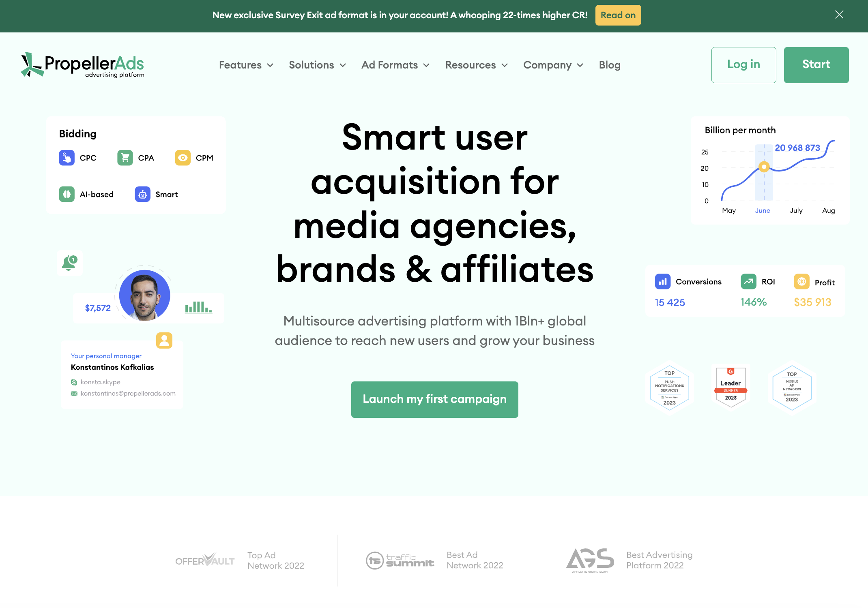Click the Read on notification toggle
The width and height of the screenshot is (868, 608).
pos(617,15)
